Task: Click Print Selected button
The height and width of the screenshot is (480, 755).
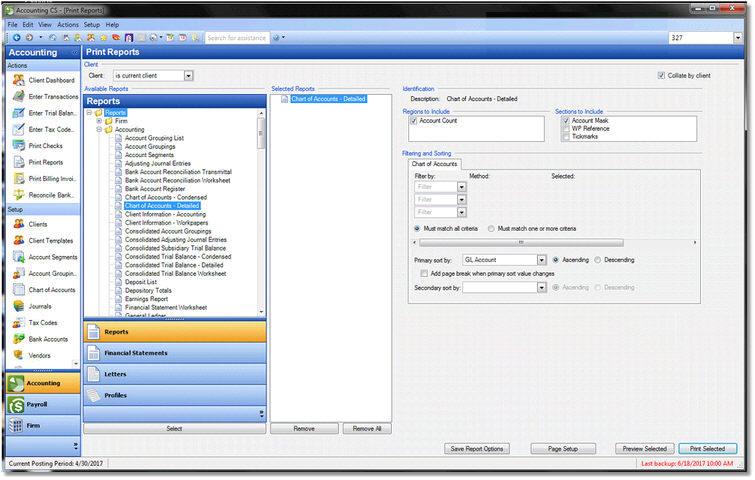Action: (x=707, y=449)
